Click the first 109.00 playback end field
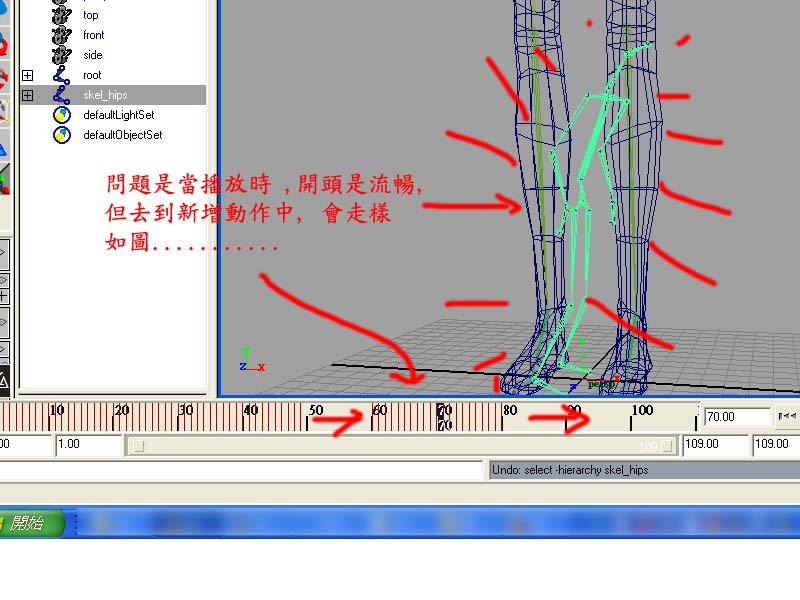 [715, 444]
